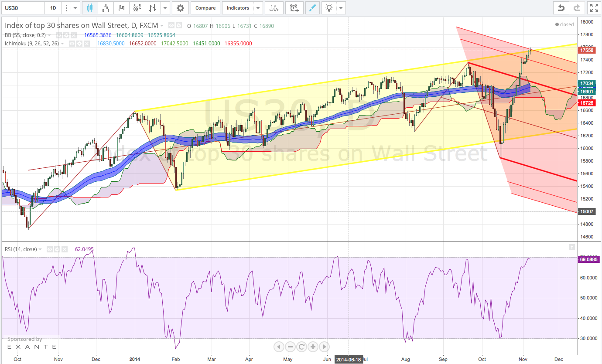Hide the BB indicator with eye icon
Viewport: 602px width, 364px height.
pyautogui.click(x=58, y=35)
